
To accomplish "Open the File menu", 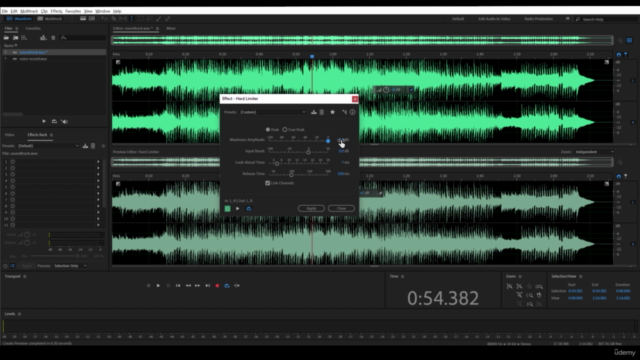I will click(5, 11).
